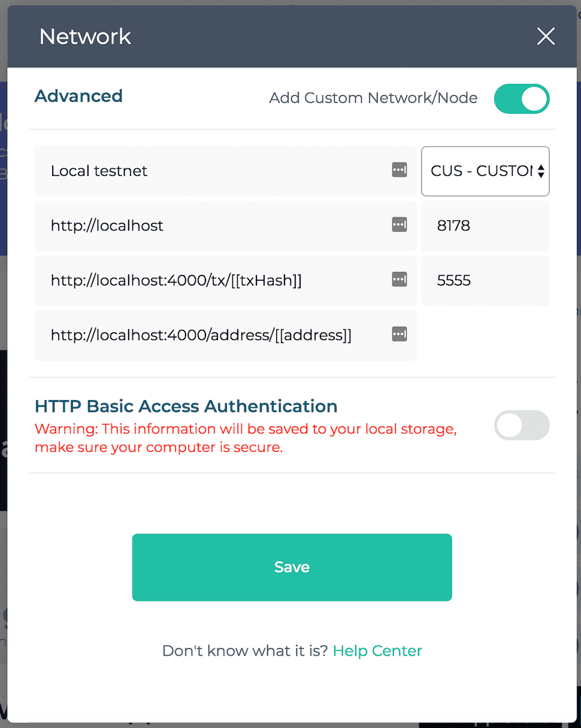
Task: Open the CUS - CUSTOM network type dropdown
Action: (485, 171)
